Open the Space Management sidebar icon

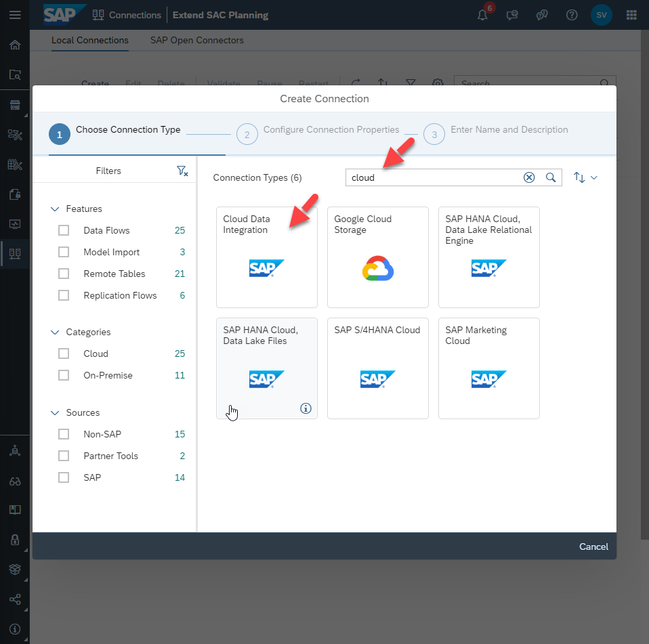click(15, 450)
